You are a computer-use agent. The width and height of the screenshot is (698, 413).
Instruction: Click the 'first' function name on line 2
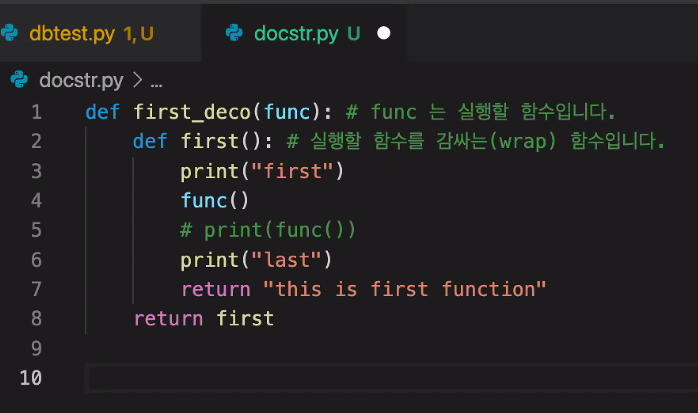210,141
